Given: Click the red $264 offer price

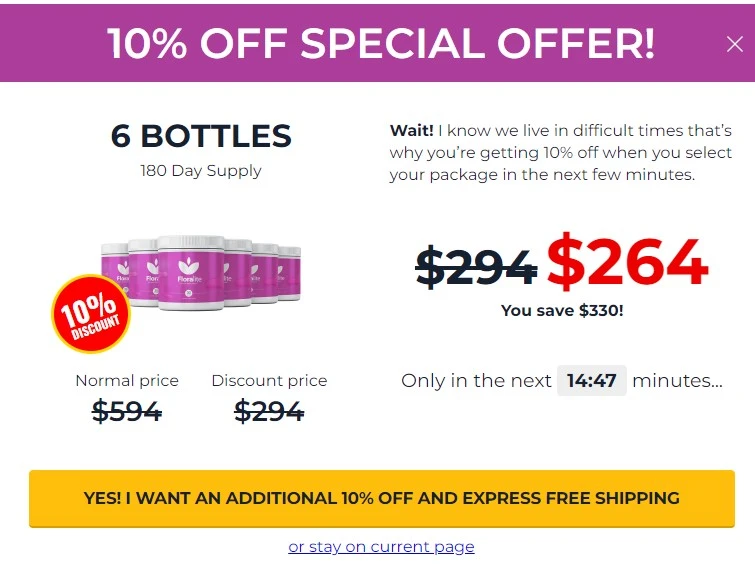Looking at the screenshot, I should coord(627,262).
